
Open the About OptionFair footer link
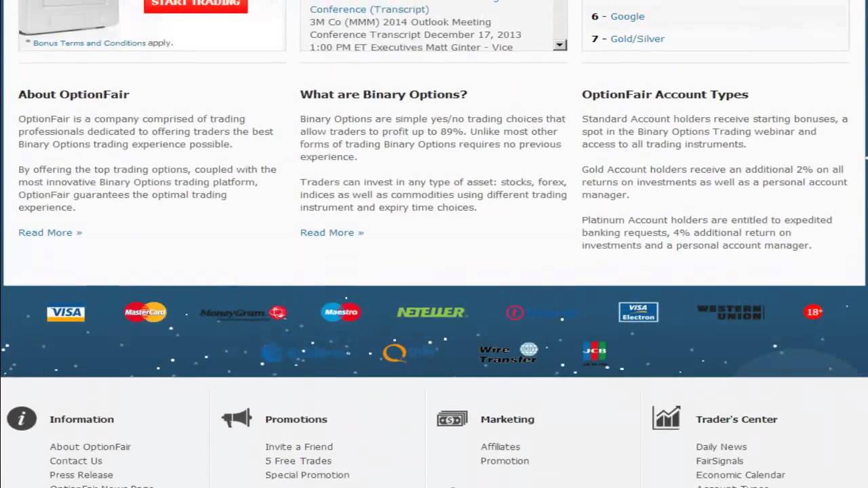[x=90, y=447]
